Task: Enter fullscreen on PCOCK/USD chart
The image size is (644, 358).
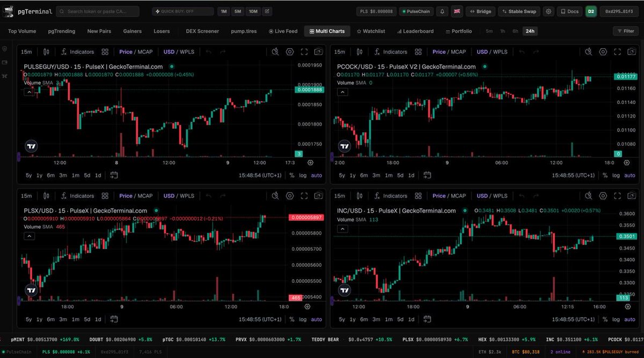Action: coord(618,52)
